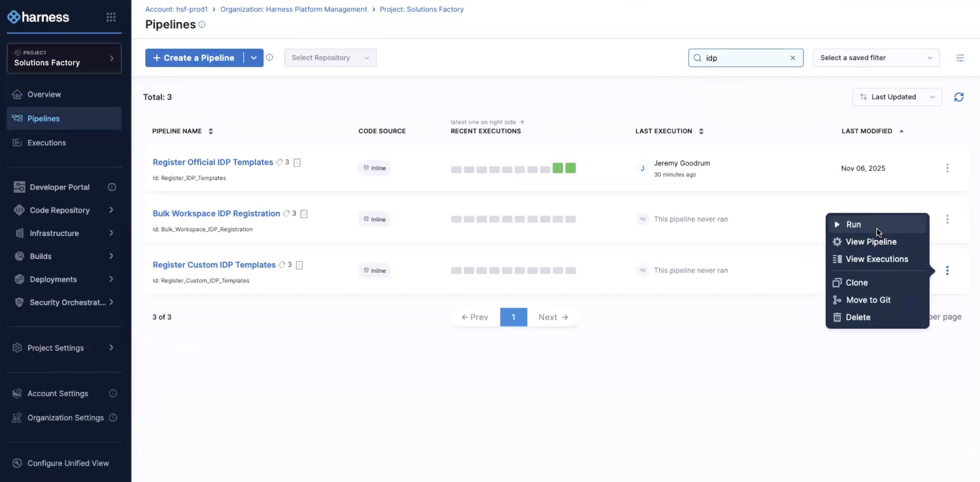Viewport: 980px width, 482px height.
Task: Click the latest green execution status block
Action: click(571, 168)
